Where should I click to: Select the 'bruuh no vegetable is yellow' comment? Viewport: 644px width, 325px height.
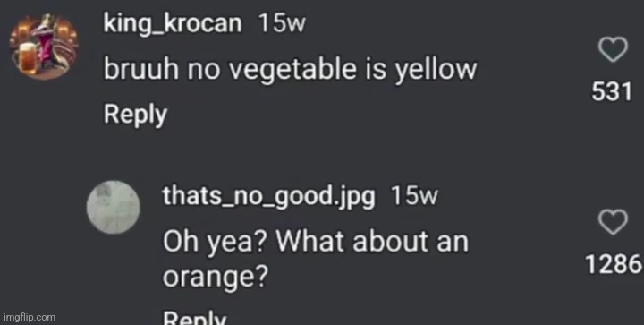(x=290, y=70)
